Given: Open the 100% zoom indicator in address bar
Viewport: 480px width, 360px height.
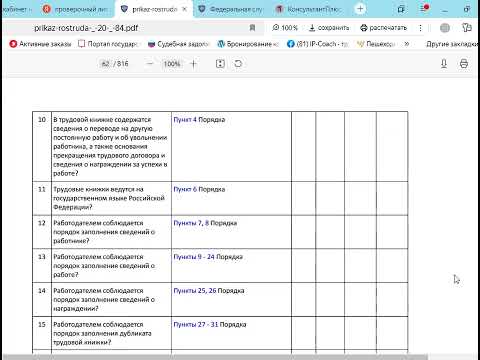Looking at the screenshot, I should coord(285,28).
